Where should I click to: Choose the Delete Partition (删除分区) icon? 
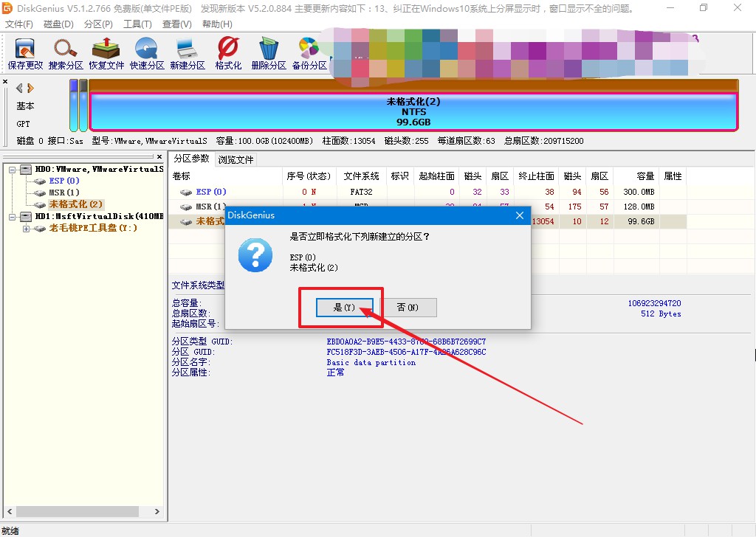269,53
